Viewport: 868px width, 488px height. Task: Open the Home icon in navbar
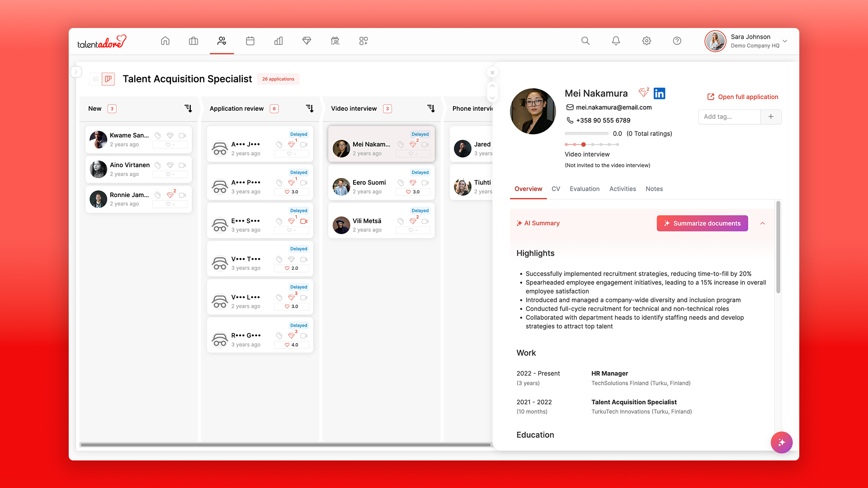[x=165, y=41]
